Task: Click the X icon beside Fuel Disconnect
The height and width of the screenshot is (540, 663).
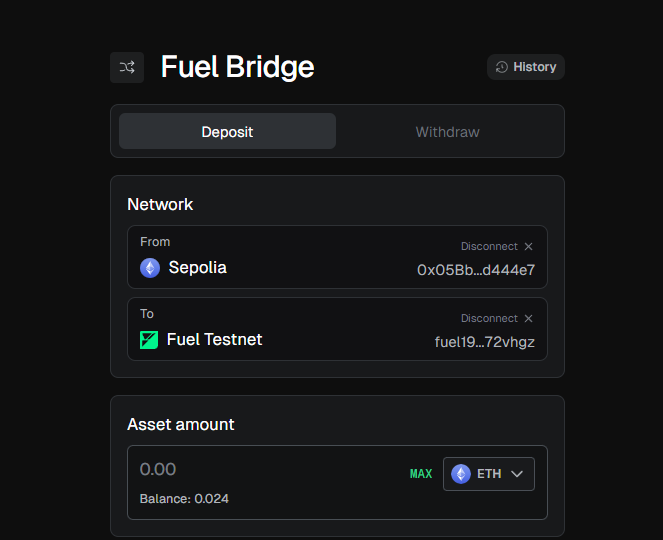Action: pos(529,319)
